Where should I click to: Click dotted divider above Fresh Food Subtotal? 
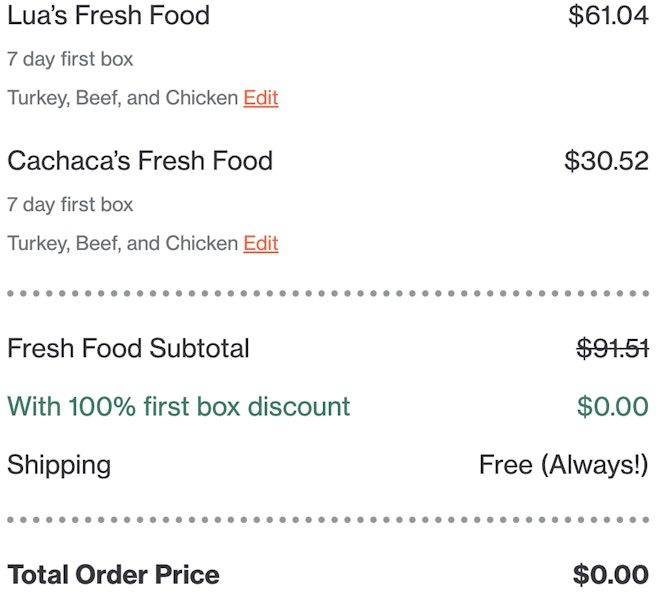(328, 294)
